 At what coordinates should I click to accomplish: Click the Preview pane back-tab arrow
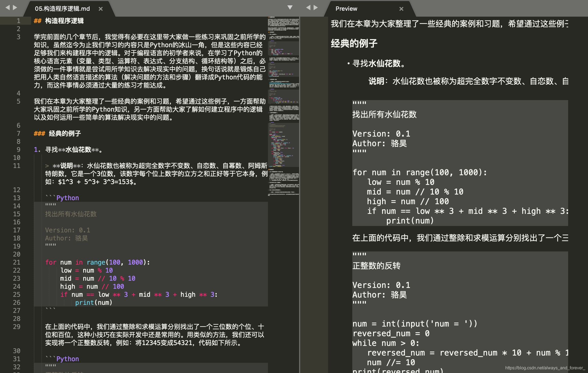pos(308,8)
